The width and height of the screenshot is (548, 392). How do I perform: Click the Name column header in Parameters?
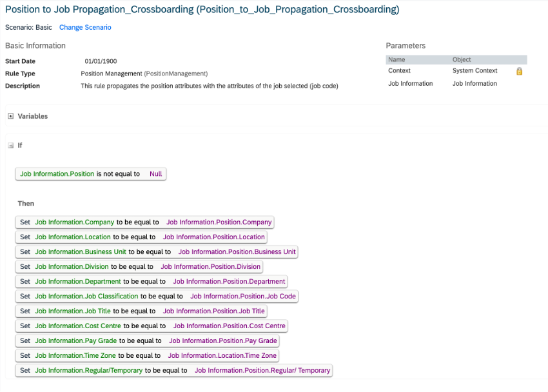point(396,60)
